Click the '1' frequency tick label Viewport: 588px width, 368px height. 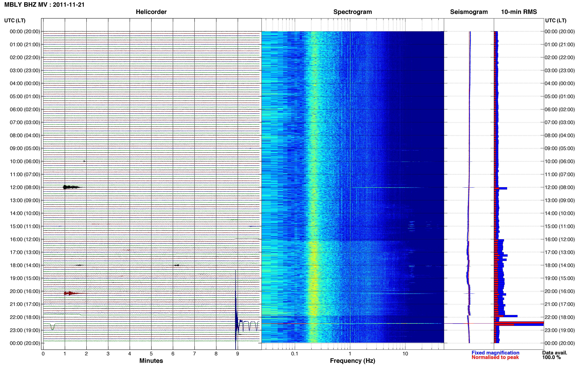pyautogui.click(x=350, y=354)
